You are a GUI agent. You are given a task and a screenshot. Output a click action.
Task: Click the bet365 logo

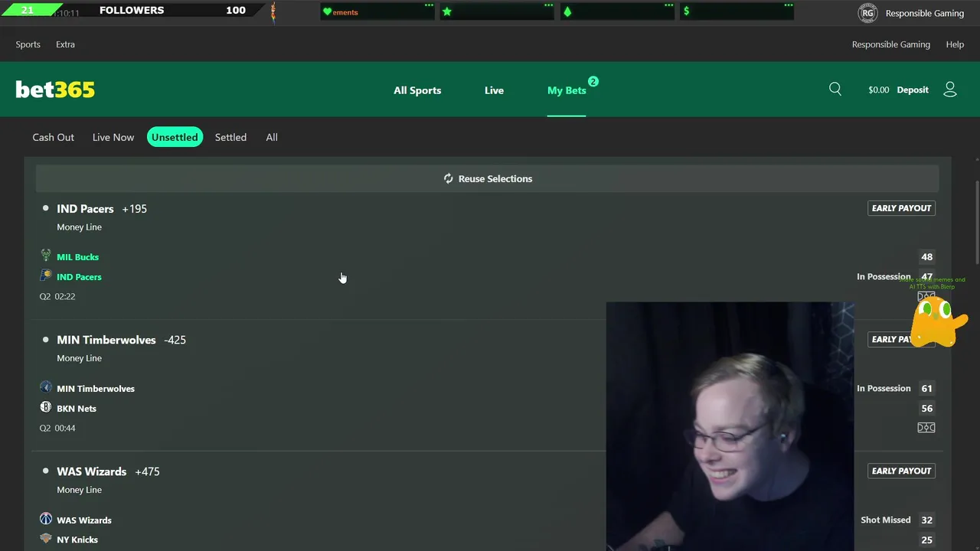pyautogui.click(x=55, y=90)
